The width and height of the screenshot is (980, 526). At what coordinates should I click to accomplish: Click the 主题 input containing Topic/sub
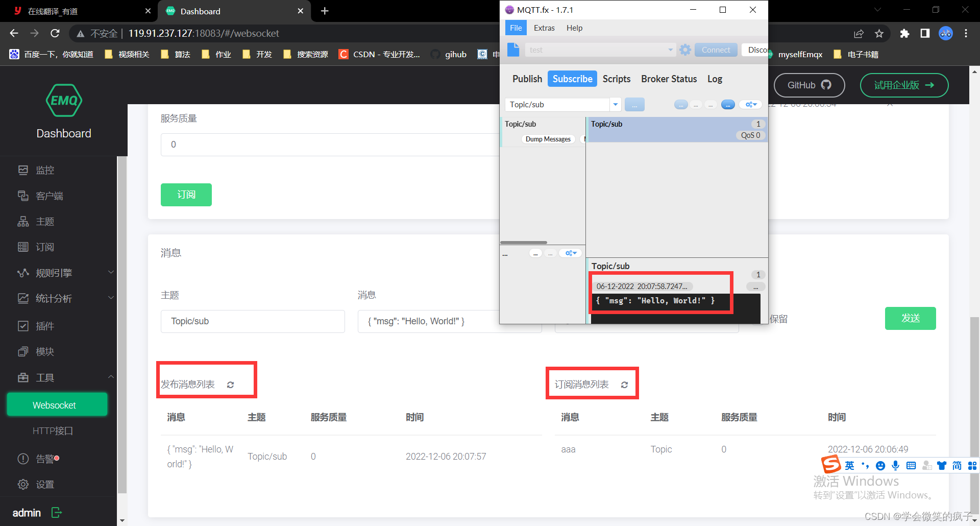click(x=253, y=321)
